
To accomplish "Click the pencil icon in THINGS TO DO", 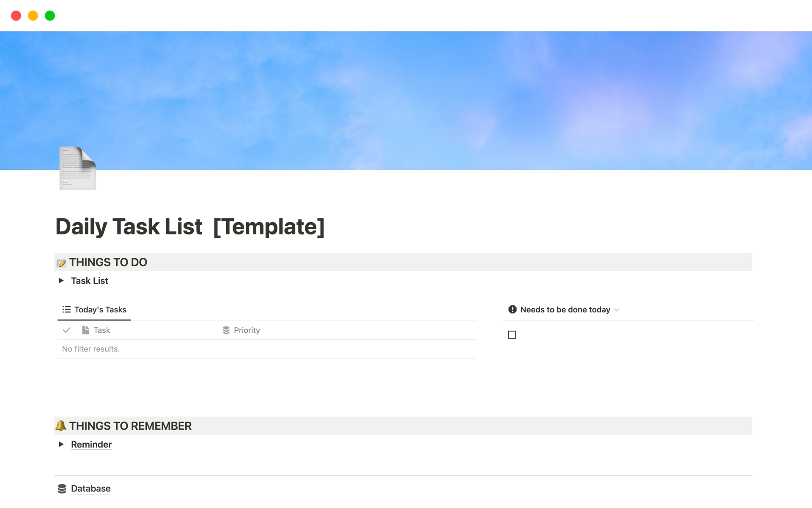I will (x=61, y=262).
